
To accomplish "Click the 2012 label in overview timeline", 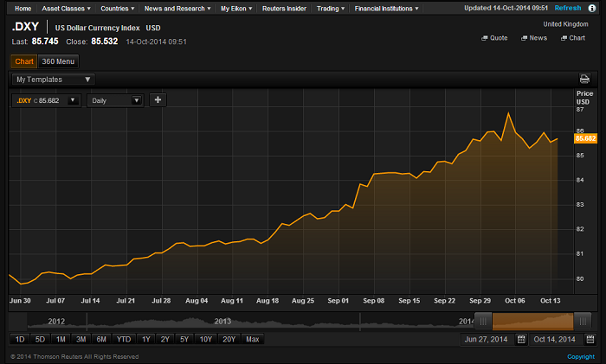I will (56, 321).
